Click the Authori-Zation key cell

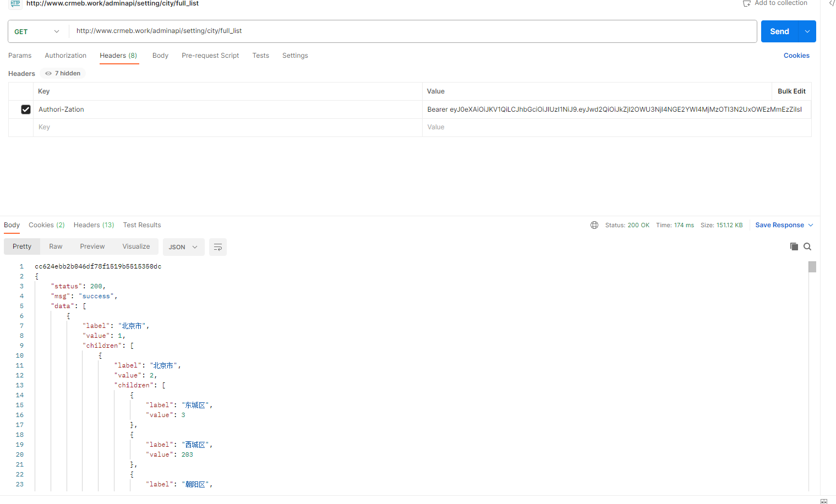click(x=228, y=109)
